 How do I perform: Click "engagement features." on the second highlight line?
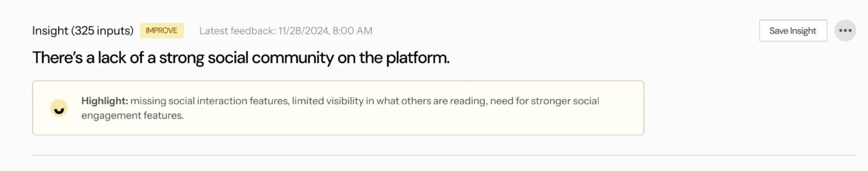133,115
